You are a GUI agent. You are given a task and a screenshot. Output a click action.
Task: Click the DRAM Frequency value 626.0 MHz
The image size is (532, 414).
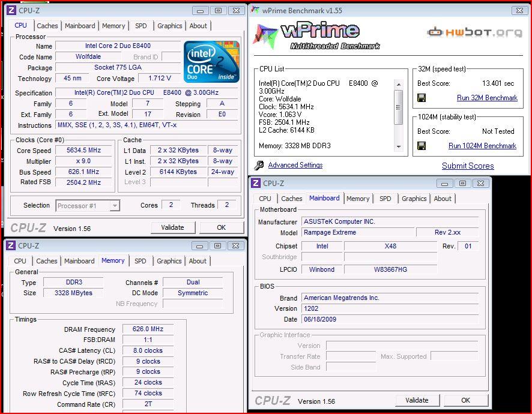coord(148,329)
